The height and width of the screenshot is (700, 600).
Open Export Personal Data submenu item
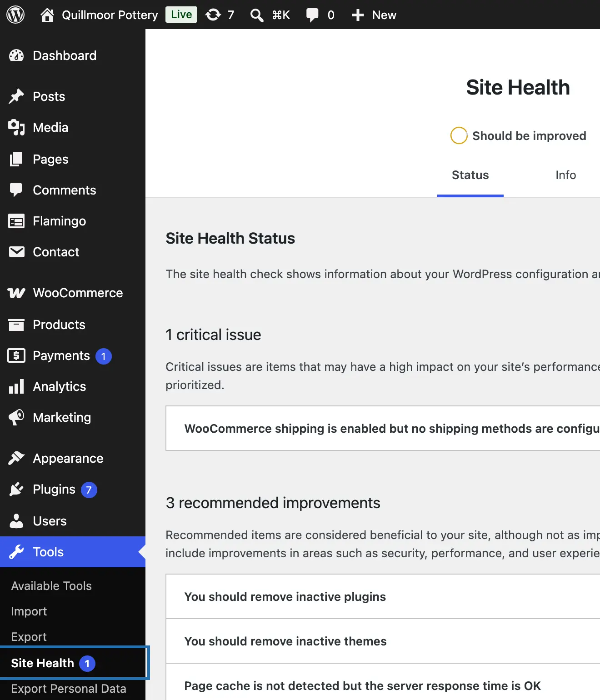(69, 689)
